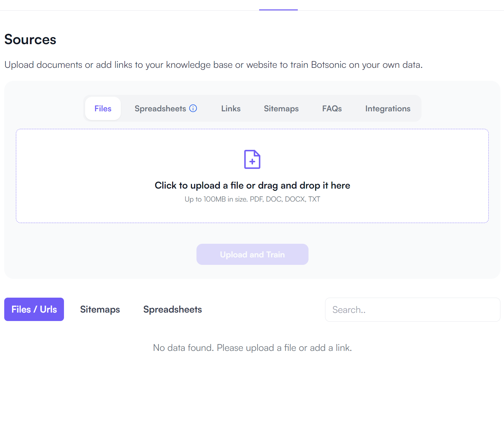Select the Files / Urls filter button

34,309
